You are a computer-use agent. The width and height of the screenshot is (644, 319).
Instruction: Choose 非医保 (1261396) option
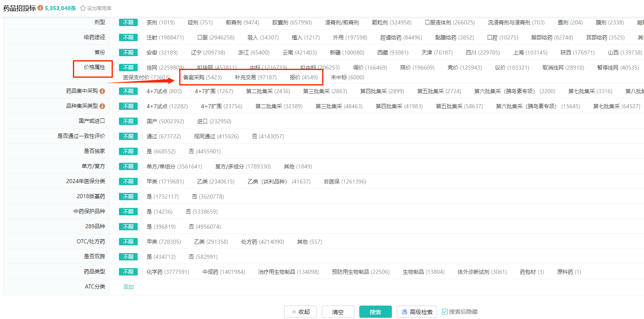(345, 181)
